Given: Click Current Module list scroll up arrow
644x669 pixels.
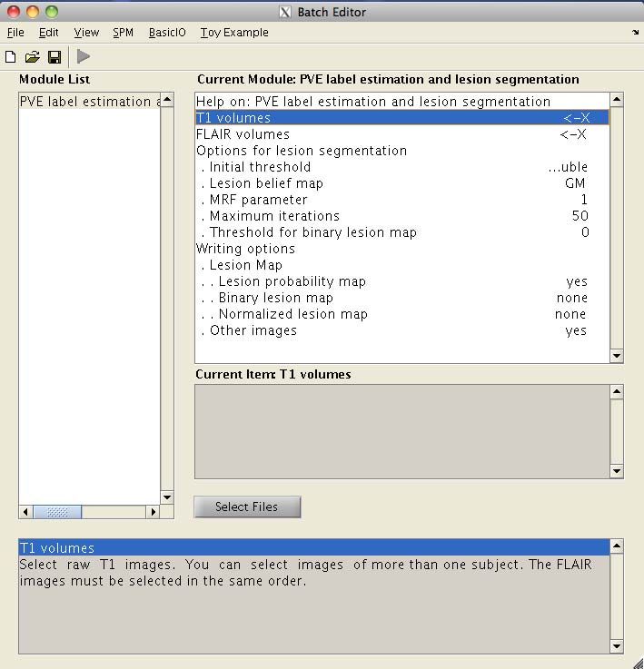Looking at the screenshot, I should tap(617, 100).
